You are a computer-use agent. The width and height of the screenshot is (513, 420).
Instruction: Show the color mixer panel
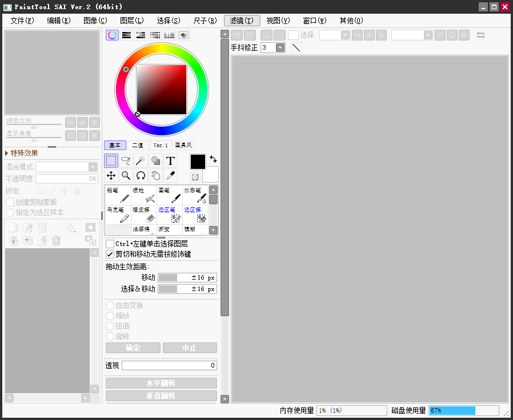click(155, 35)
